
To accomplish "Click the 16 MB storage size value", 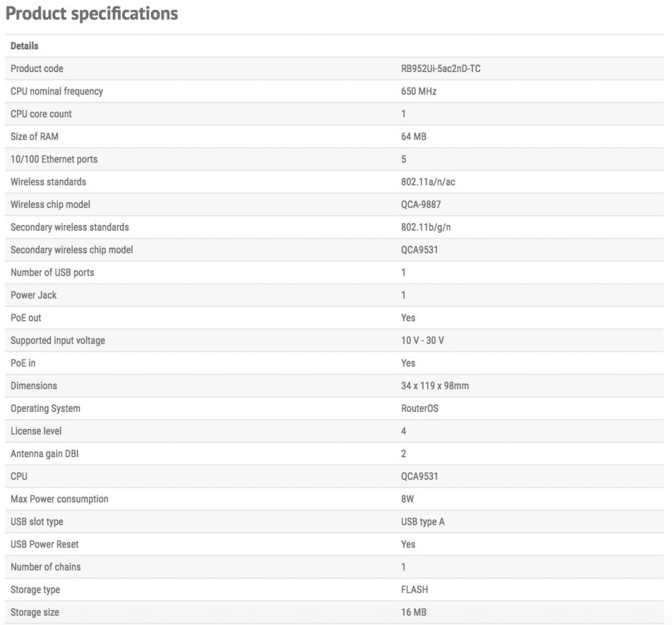I will point(413,613).
